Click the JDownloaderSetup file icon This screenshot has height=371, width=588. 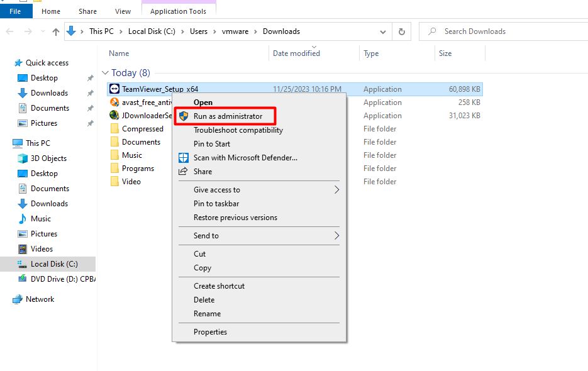114,115
